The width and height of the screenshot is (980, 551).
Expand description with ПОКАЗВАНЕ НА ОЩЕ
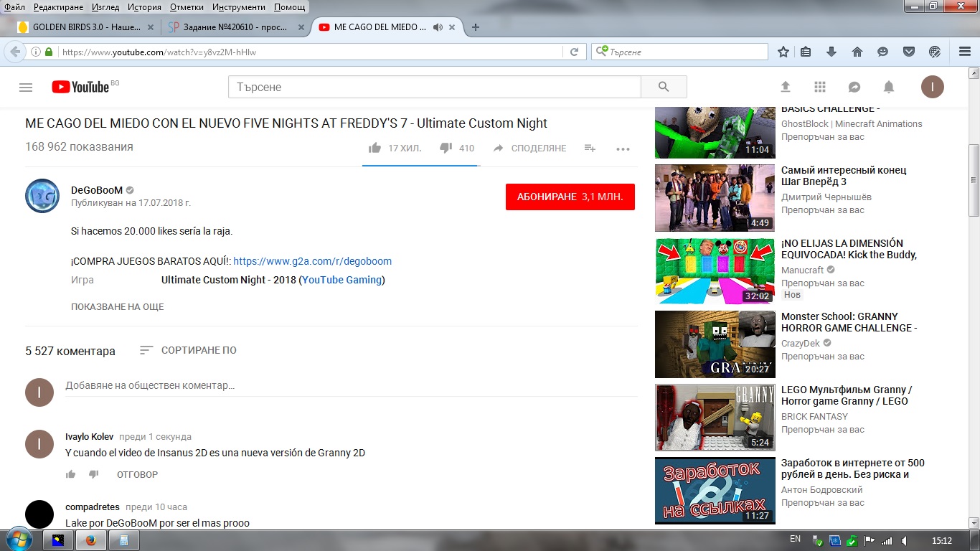tap(118, 306)
